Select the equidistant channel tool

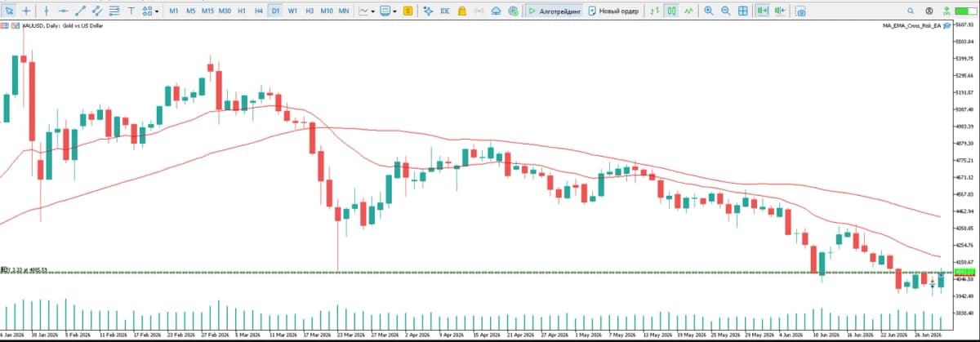point(97,11)
